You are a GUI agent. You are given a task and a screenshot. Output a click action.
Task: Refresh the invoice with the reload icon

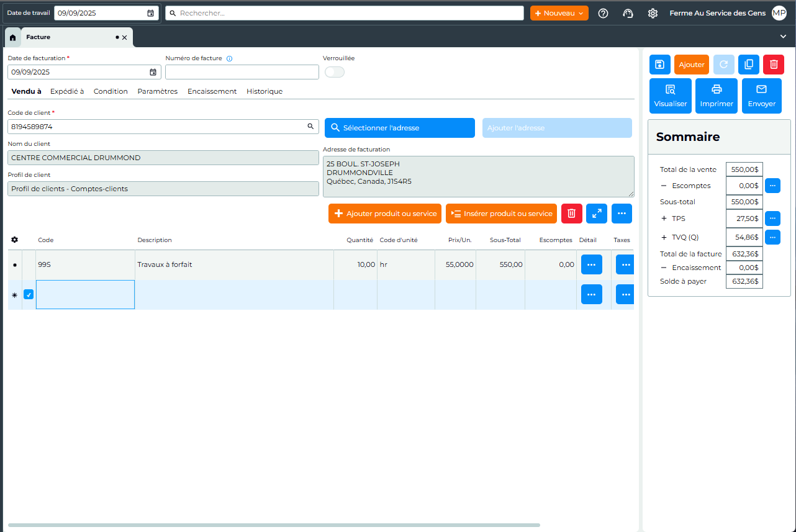[x=724, y=65]
